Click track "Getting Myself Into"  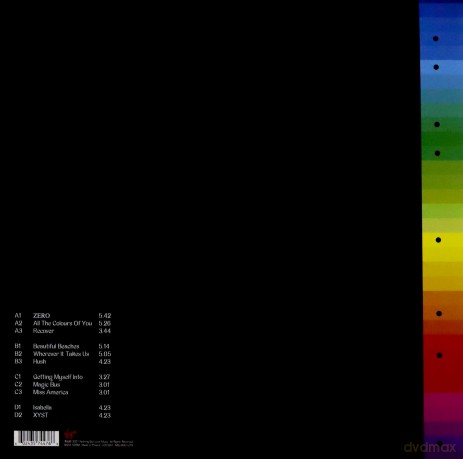58,377
